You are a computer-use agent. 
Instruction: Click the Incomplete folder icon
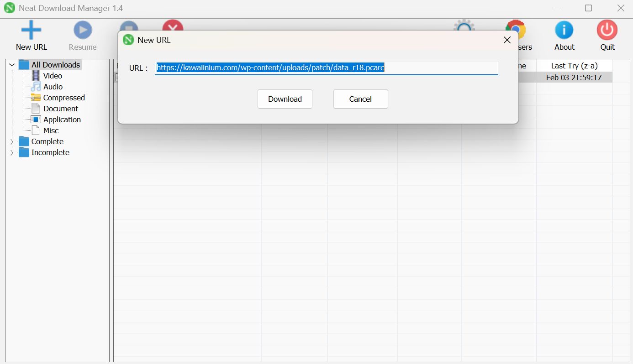[x=24, y=152]
